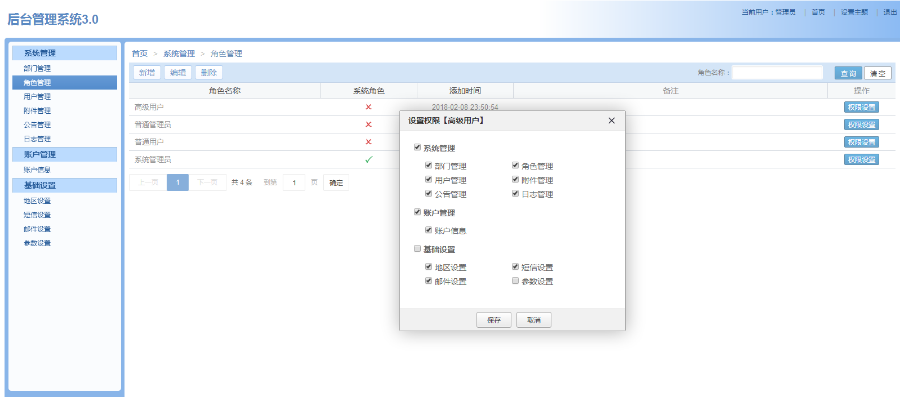Click the green checkmark in 系统管理员 row
The height and width of the screenshot is (397, 900).
tap(368, 159)
